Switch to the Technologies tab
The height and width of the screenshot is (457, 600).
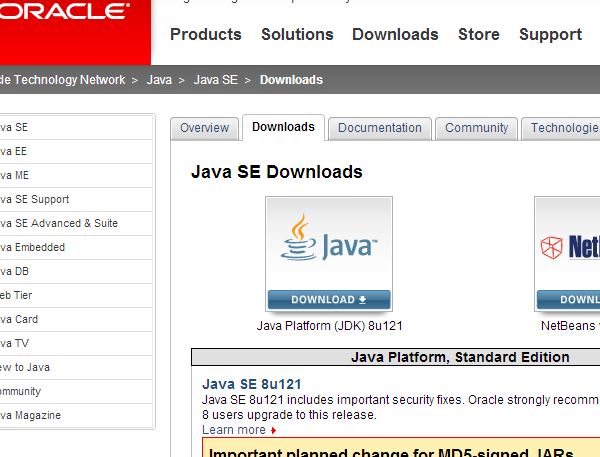click(561, 128)
